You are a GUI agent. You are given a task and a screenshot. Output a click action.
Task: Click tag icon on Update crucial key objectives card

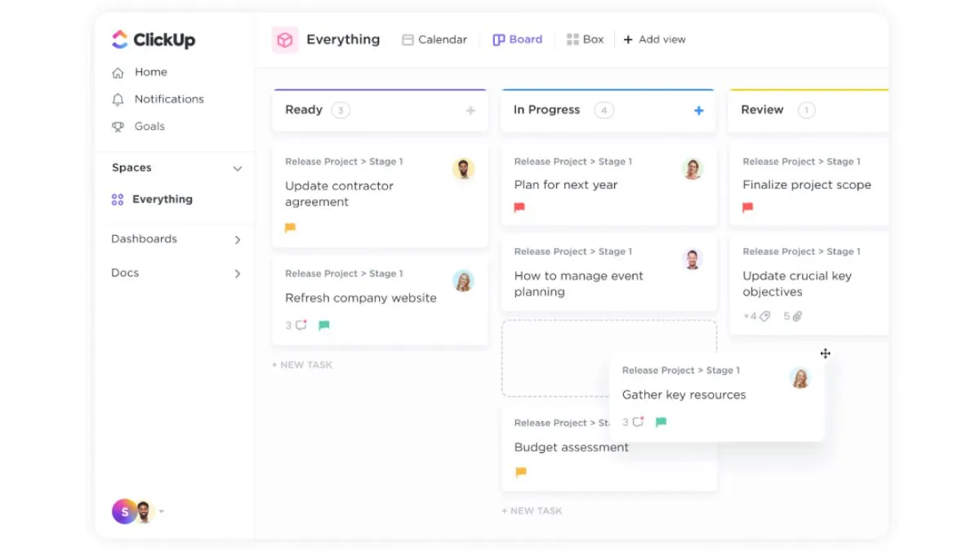click(764, 316)
